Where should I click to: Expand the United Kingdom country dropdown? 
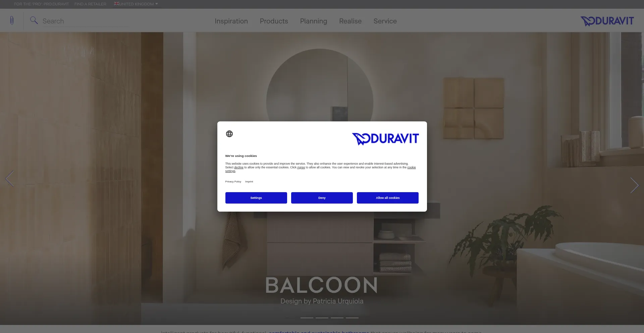coord(136,4)
